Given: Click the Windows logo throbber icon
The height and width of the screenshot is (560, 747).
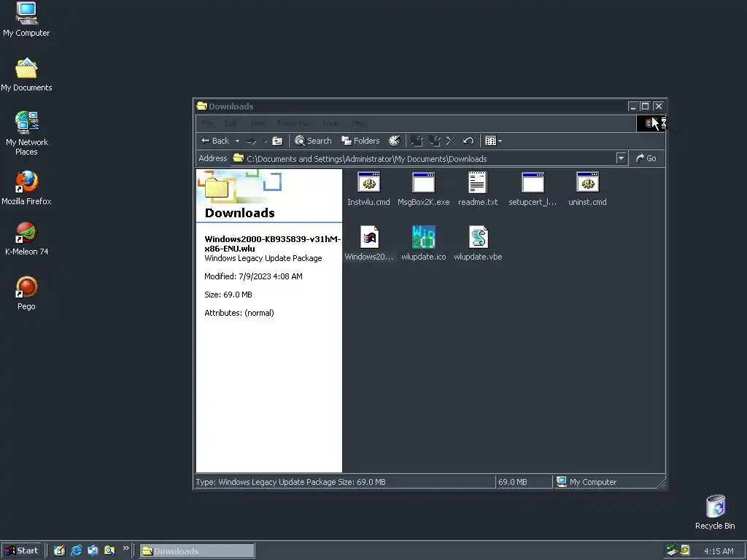Looking at the screenshot, I should point(650,123).
